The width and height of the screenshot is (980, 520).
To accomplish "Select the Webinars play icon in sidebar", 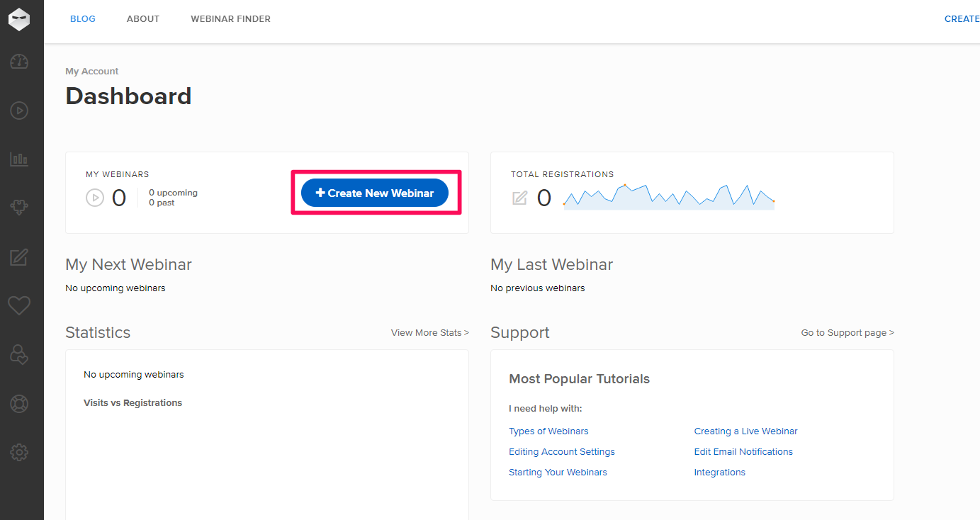I will click(x=18, y=111).
